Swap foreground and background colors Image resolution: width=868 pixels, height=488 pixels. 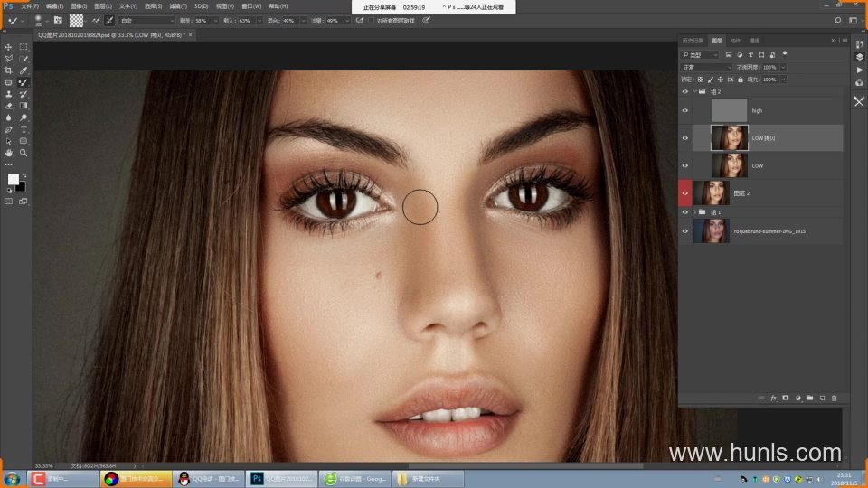pos(24,175)
